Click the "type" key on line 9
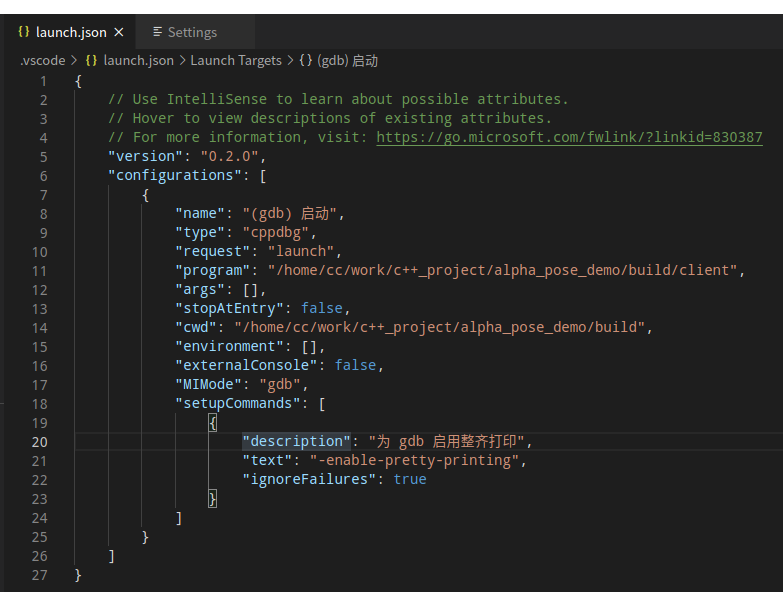 tap(200, 232)
